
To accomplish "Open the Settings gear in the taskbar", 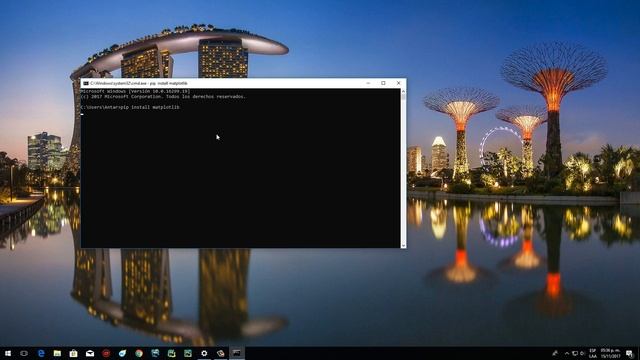I will [x=204, y=353].
